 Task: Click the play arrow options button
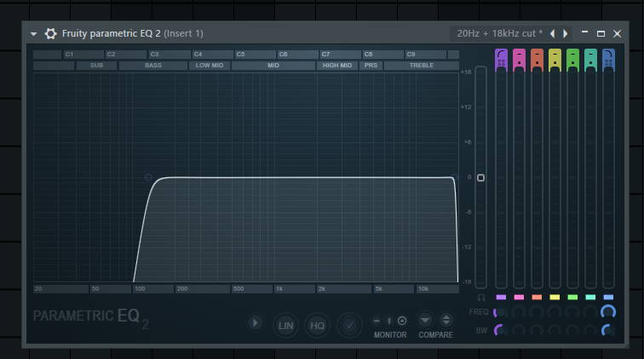255,323
